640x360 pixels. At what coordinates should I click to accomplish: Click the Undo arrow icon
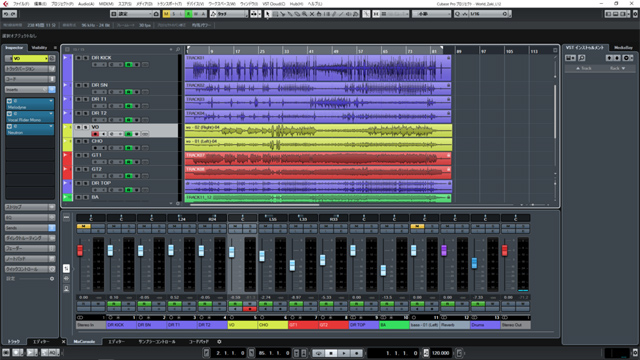(6, 14)
